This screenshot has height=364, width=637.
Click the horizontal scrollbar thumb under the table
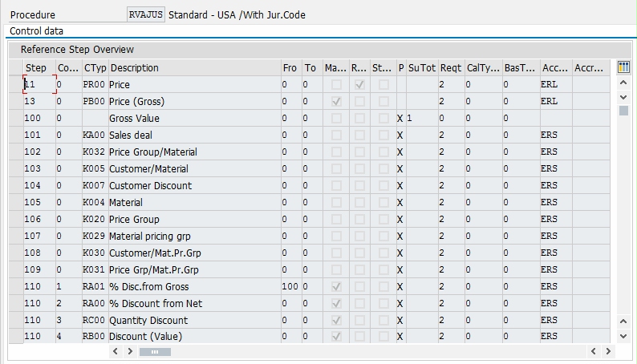[x=155, y=352]
